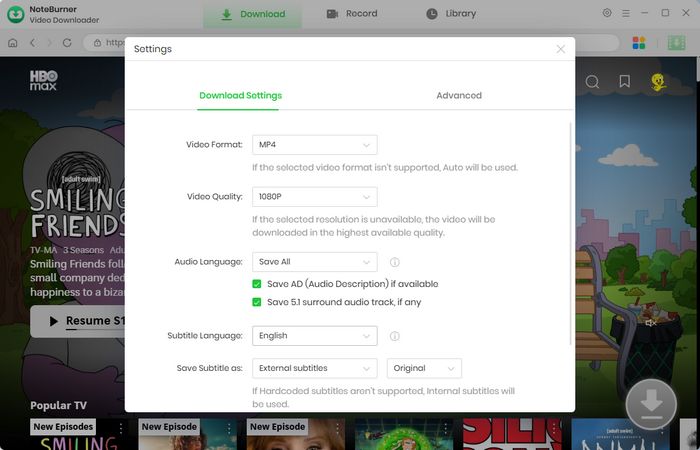The image size is (700, 450).
Task: Disable Save 5.1 surround audio track option
Action: click(258, 302)
